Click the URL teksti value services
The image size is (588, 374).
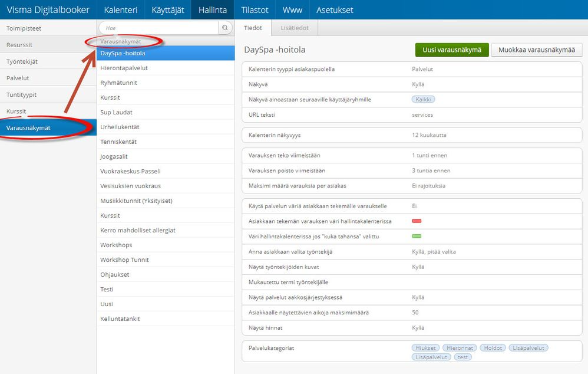(x=422, y=114)
